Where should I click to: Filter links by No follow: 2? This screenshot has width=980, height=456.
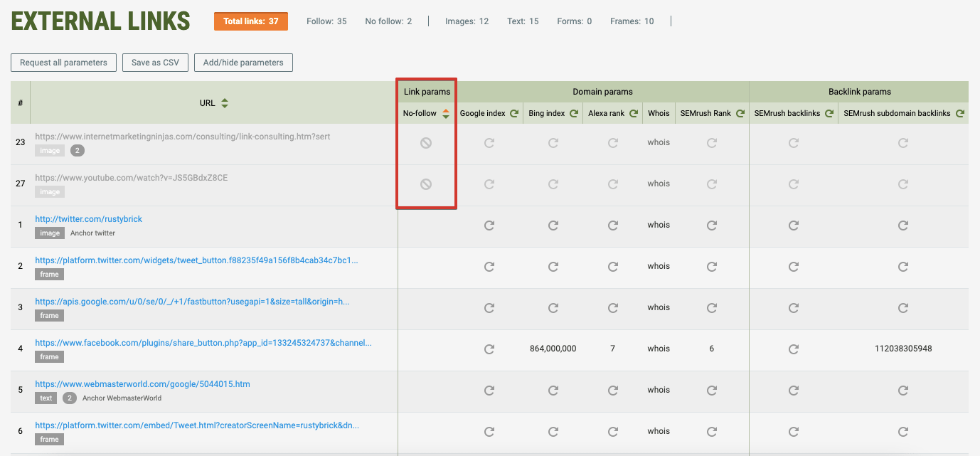coord(388,21)
